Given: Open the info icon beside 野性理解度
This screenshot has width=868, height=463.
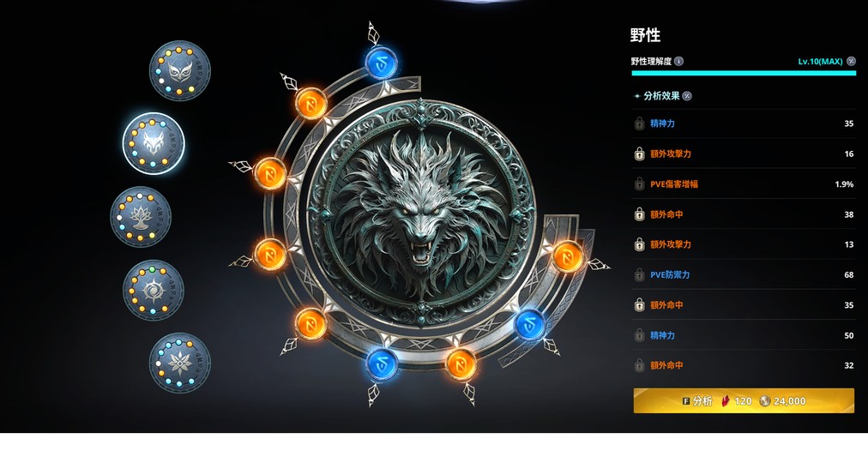Looking at the screenshot, I should click(x=678, y=61).
